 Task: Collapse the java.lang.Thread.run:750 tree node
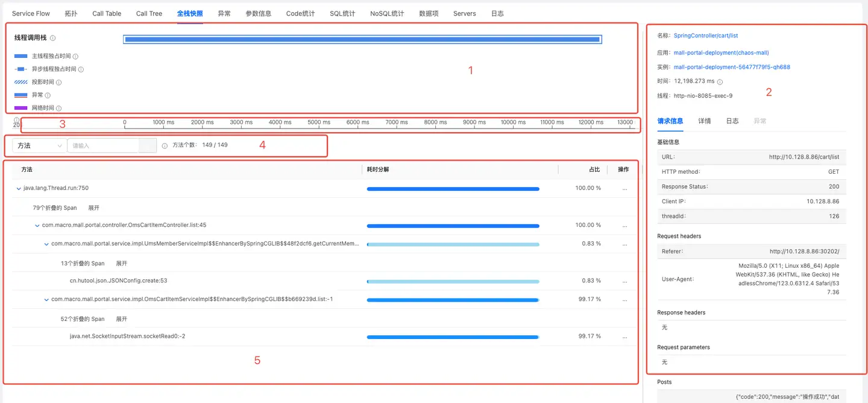tap(19, 188)
